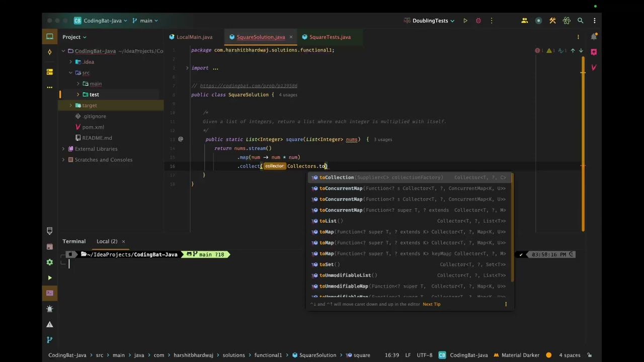Viewport: 644px width, 362px height.
Task: Open the Maven tool window
Action: (594, 67)
